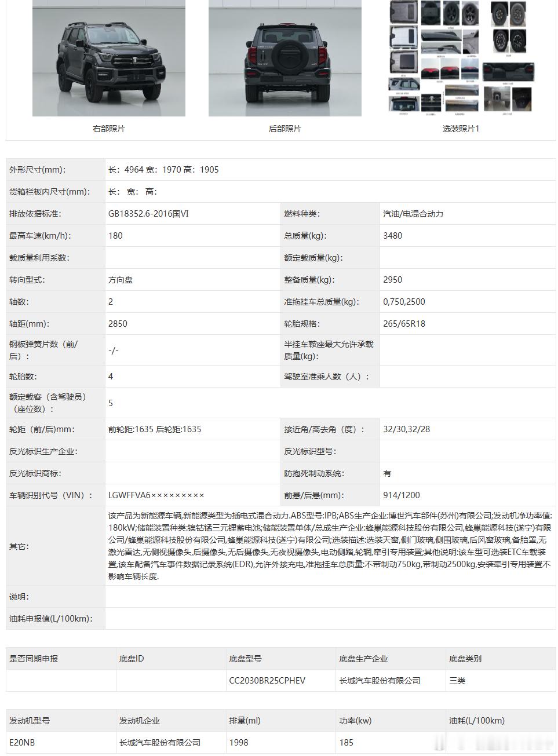Select the 油耗申报值(L/100km) label
The height and width of the screenshot is (756, 558).
click(51, 619)
